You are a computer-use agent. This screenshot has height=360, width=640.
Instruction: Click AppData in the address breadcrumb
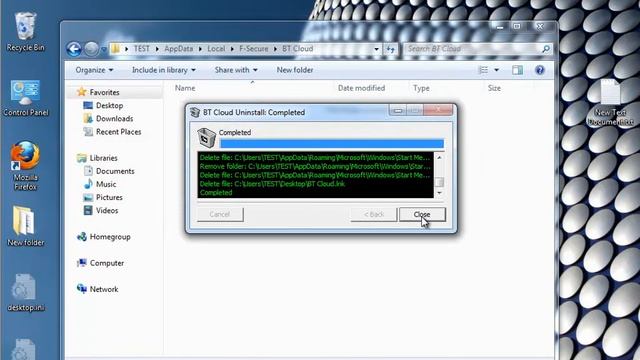pyautogui.click(x=178, y=49)
